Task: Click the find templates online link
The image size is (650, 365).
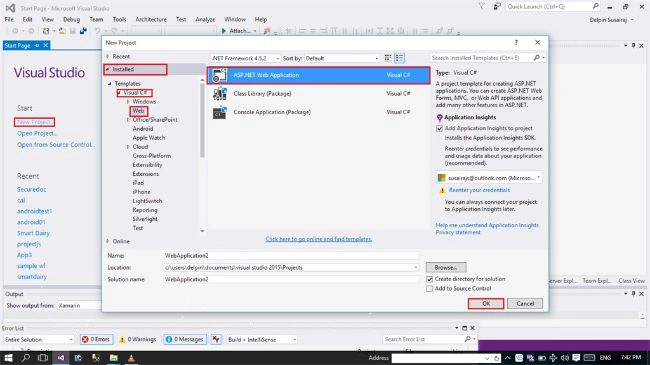Action: tap(318, 239)
